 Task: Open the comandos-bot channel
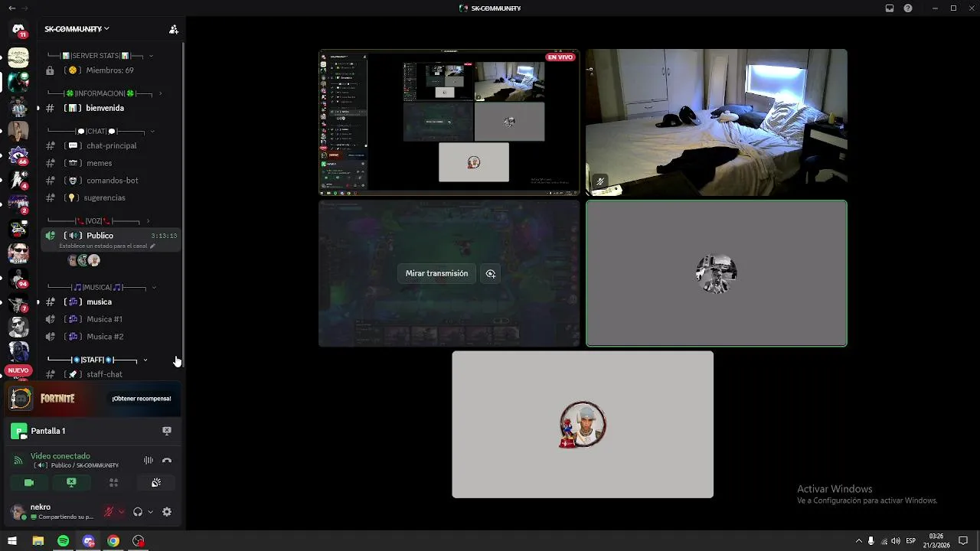112,181
